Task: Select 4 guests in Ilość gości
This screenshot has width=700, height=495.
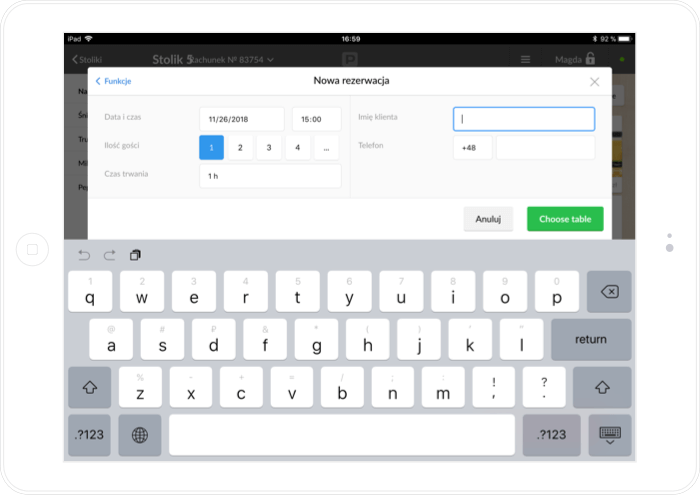Action: tap(298, 148)
